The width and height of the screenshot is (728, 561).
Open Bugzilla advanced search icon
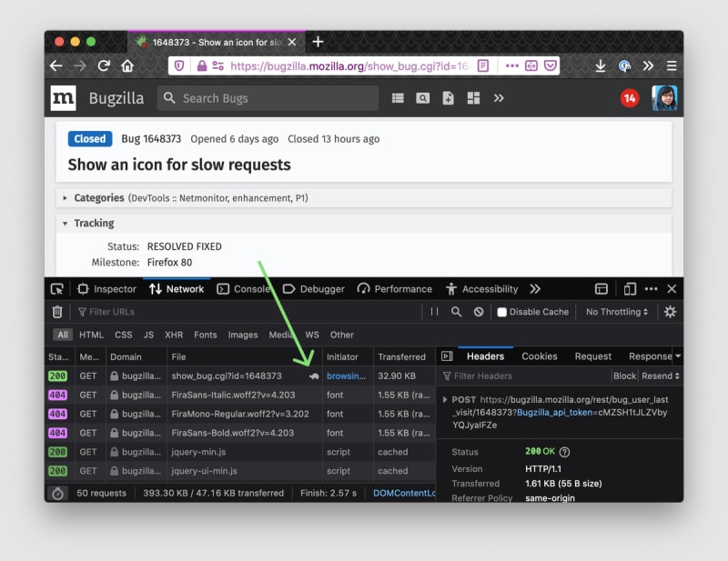(422, 98)
